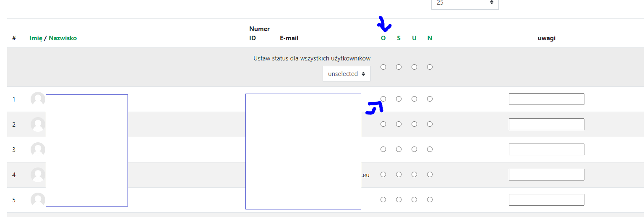Click the S status column header
The width and height of the screenshot is (644, 217).
point(399,38)
